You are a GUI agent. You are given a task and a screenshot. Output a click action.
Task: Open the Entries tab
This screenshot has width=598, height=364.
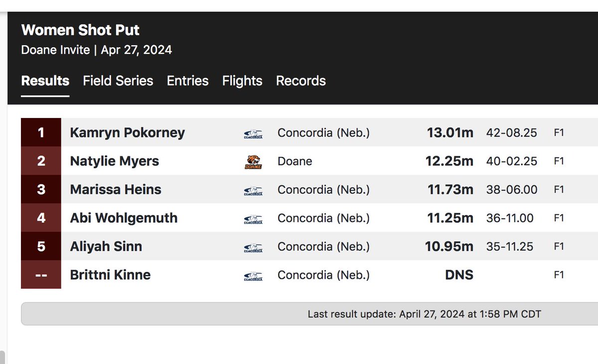point(188,81)
